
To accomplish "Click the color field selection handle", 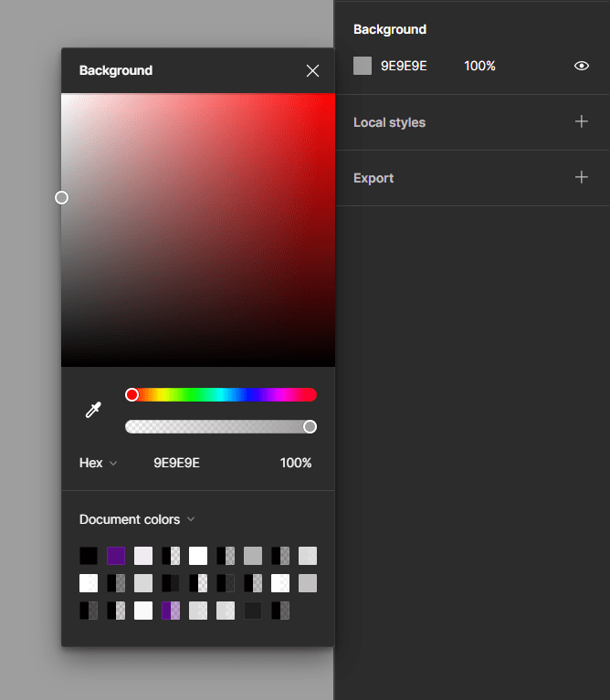I will tap(62, 198).
